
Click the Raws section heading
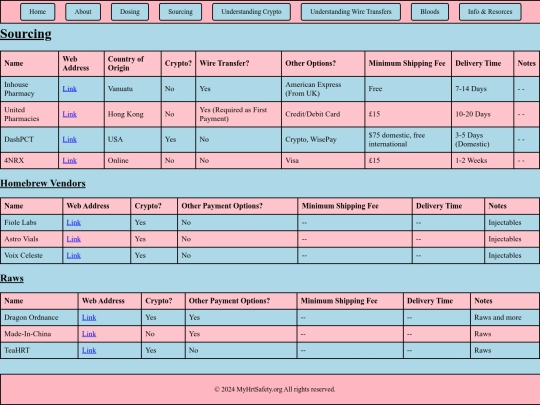pyautogui.click(x=12, y=278)
